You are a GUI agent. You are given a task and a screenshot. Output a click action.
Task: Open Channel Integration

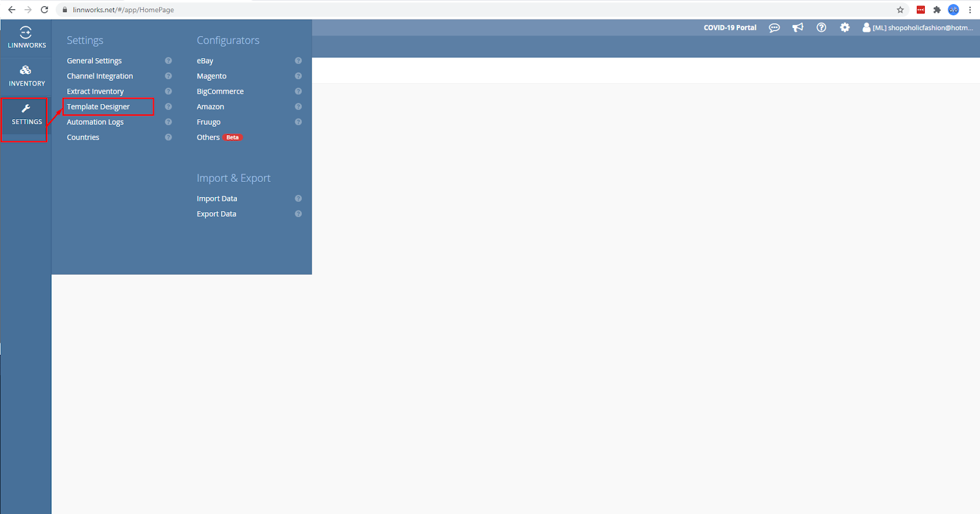[x=100, y=76]
